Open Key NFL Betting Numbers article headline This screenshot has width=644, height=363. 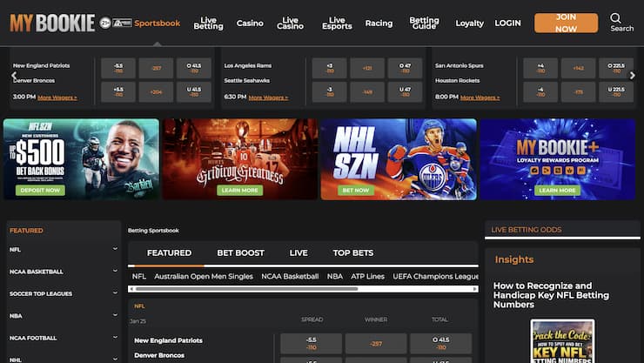tap(551, 295)
